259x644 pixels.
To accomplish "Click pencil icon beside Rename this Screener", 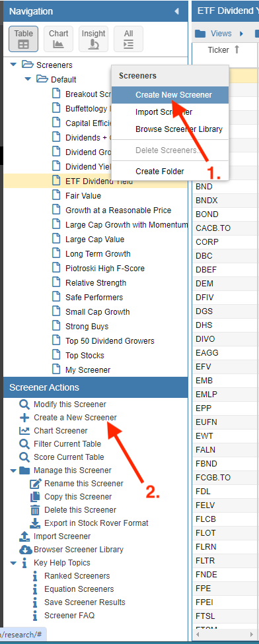I will [36, 484].
